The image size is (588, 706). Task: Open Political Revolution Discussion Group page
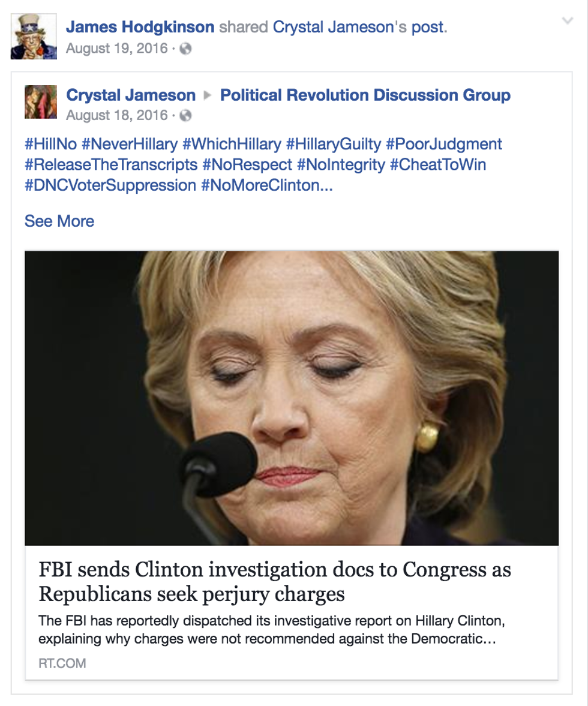[x=365, y=95]
